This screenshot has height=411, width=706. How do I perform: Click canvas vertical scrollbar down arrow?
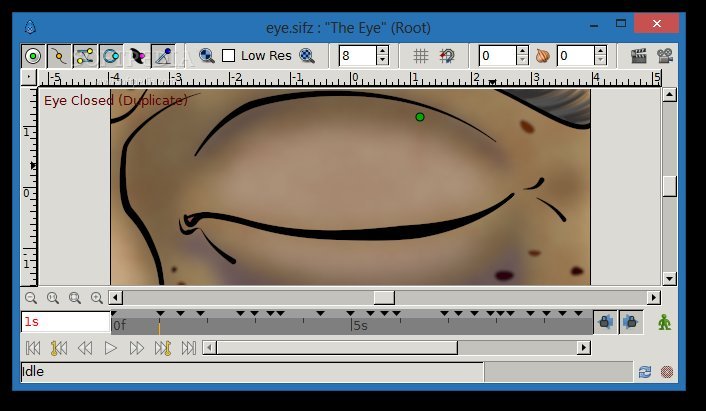pos(670,279)
